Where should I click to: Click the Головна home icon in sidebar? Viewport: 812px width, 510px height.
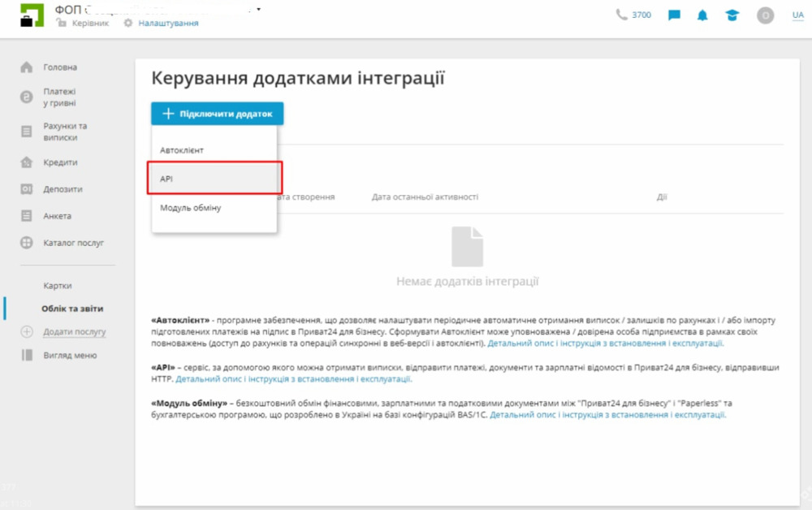pos(27,67)
